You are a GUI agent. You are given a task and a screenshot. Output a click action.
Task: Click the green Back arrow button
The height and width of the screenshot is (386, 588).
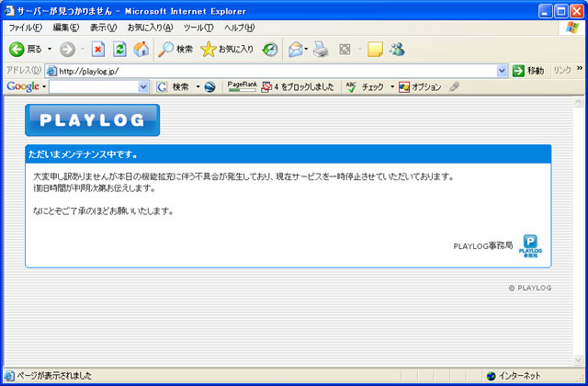coord(17,49)
